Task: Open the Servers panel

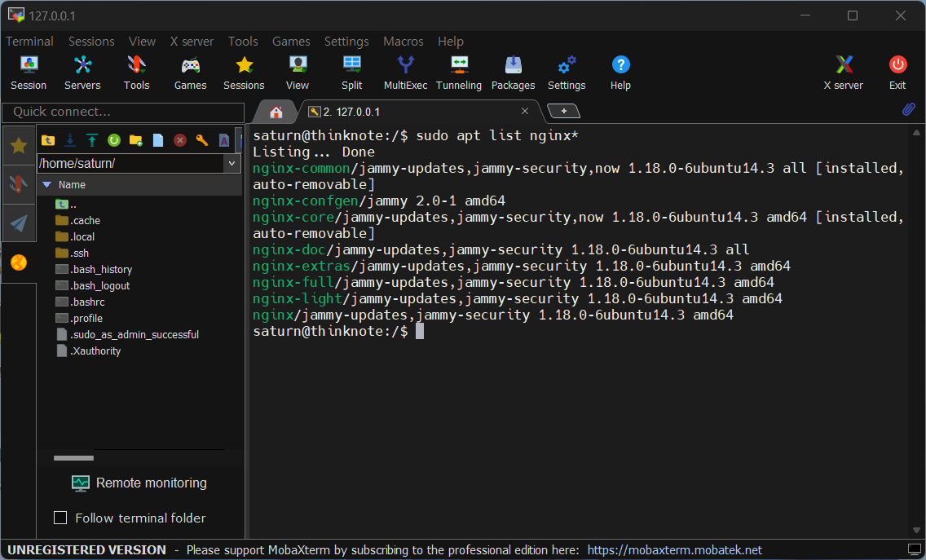Action: click(x=82, y=72)
